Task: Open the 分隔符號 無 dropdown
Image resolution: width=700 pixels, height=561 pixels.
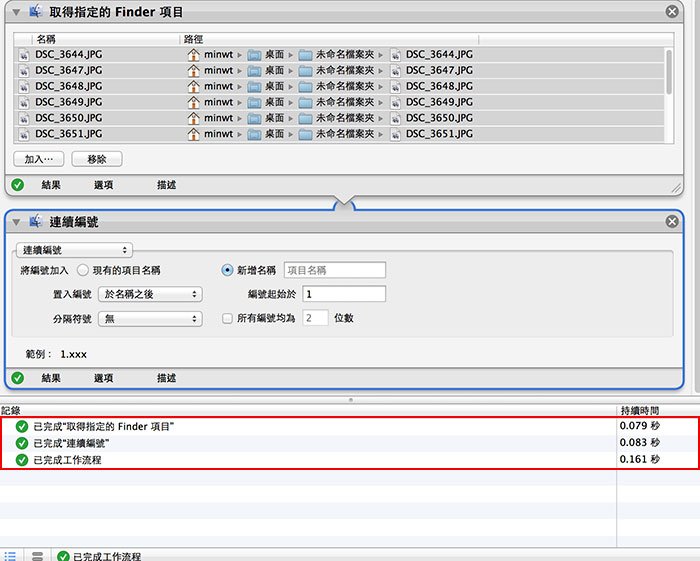Action: pyautogui.click(x=150, y=319)
